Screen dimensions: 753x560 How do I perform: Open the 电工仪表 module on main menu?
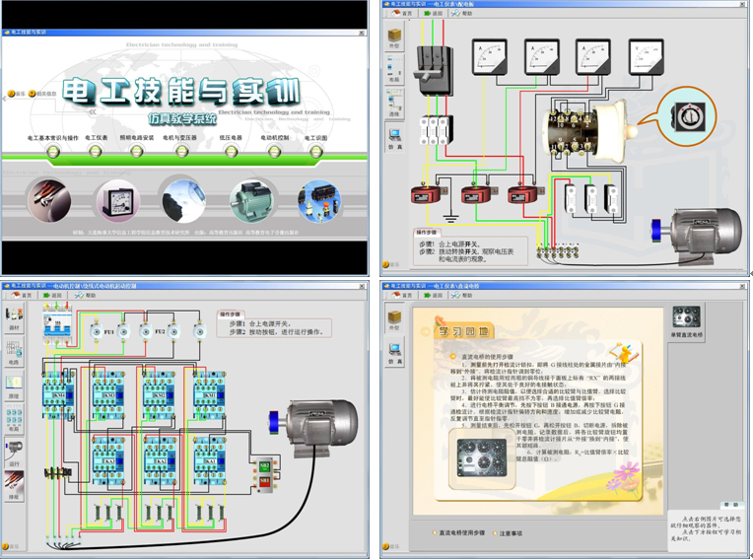[96, 151]
